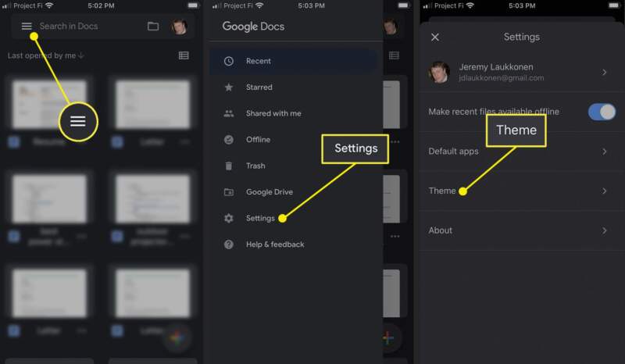
Task: Tap the profile avatar in the Docs search bar
Action: [179, 27]
